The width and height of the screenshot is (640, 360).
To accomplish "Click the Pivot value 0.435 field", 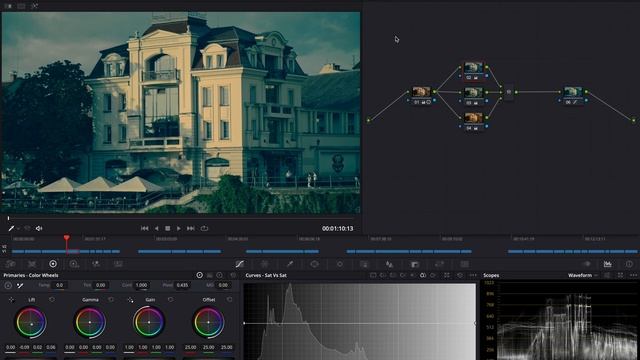I will (x=182, y=285).
